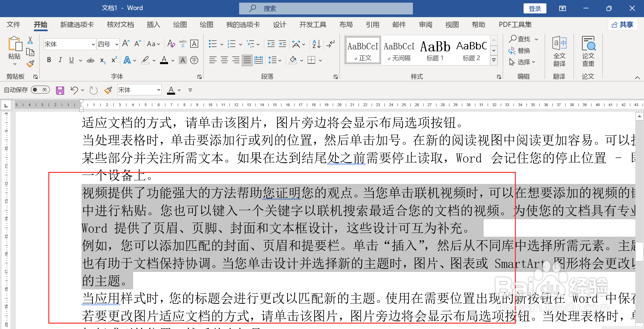The width and height of the screenshot is (644, 329).
Task: Increase font size with enlarge A
Action: coord(126,44)
